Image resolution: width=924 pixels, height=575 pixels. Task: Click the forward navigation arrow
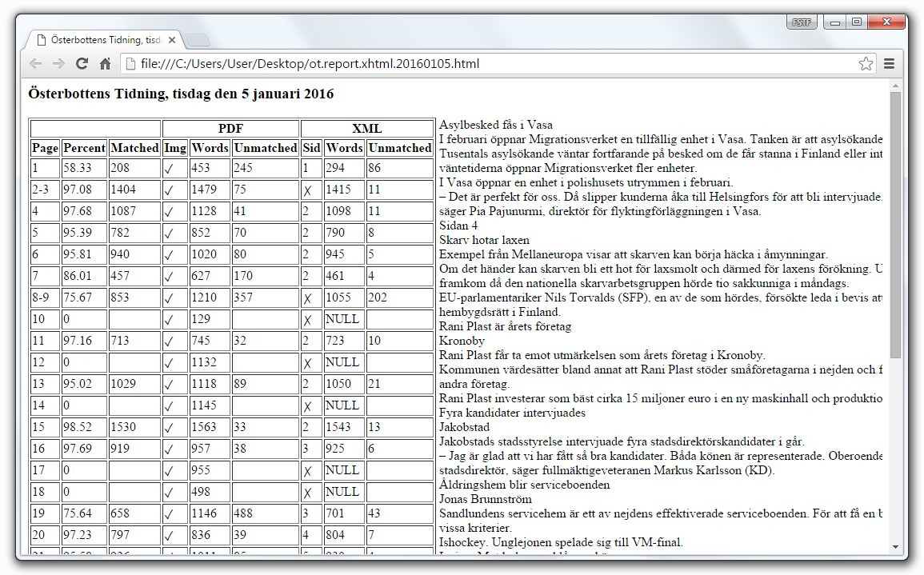(x=58, y=63)
